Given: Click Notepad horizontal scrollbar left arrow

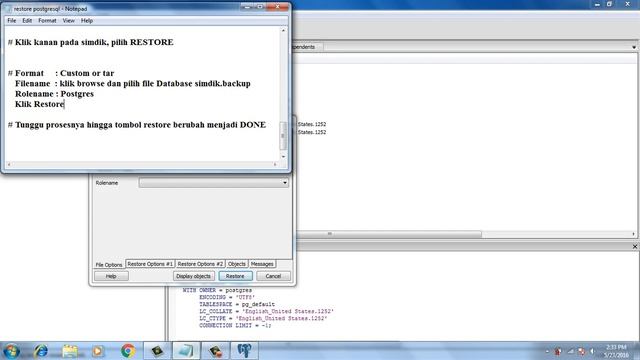Looking at the screenshot, I should pyautogui.click(x=9, y=164).
